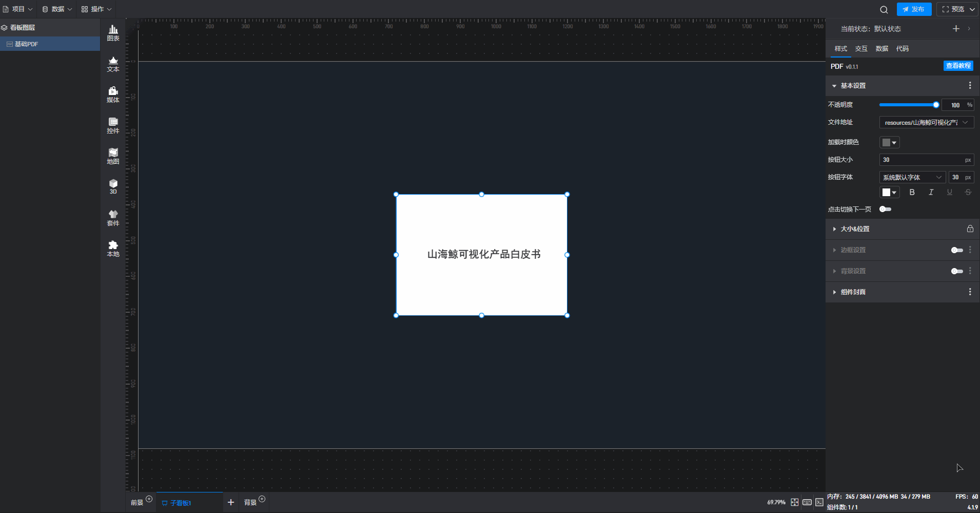Open the 文件地址 file path dropdown
The width and height of the screenshot is (980, 513).
[x=926, y=122]
